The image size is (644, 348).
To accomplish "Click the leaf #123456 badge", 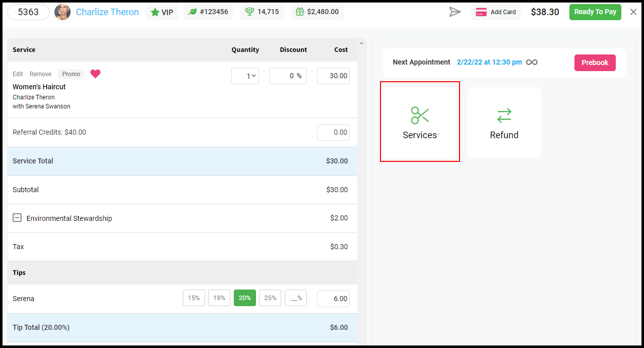I will (x=208, y=12).
